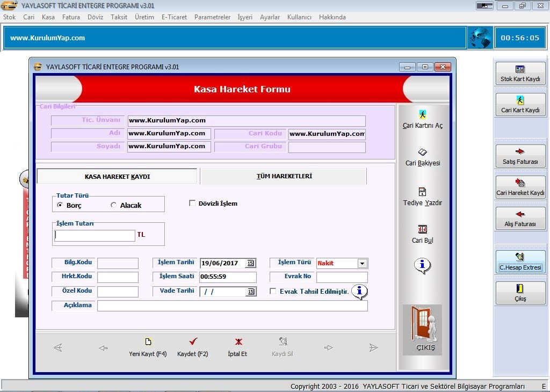Open Stok Kart Kaydı from side panel
The height and width of the screenshot is (392, 550).
[520, 73]
